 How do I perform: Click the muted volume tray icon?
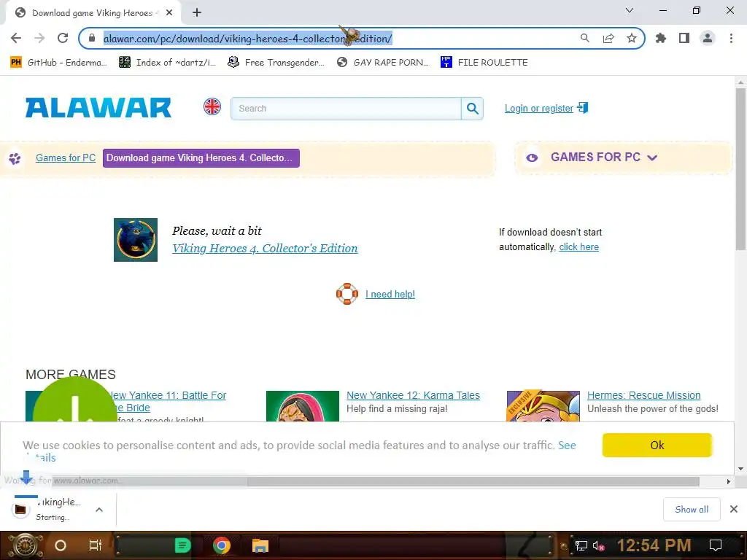pos(598,545)
